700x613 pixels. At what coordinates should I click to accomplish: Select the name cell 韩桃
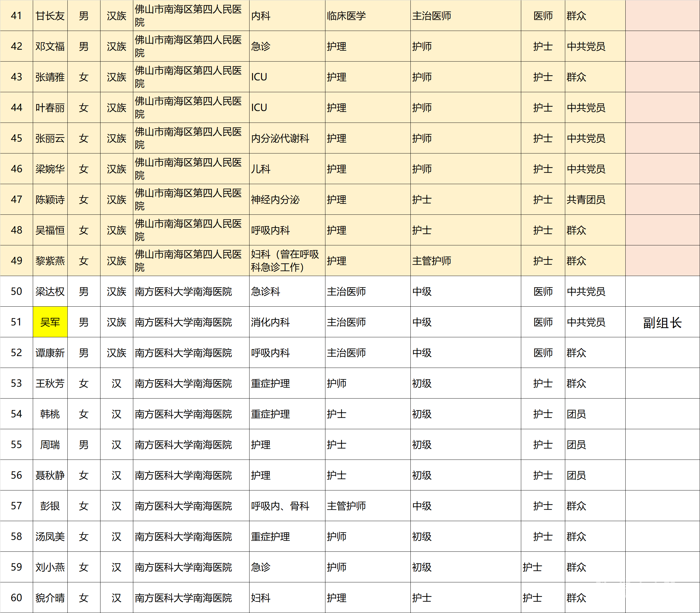[x=50, y=414]
